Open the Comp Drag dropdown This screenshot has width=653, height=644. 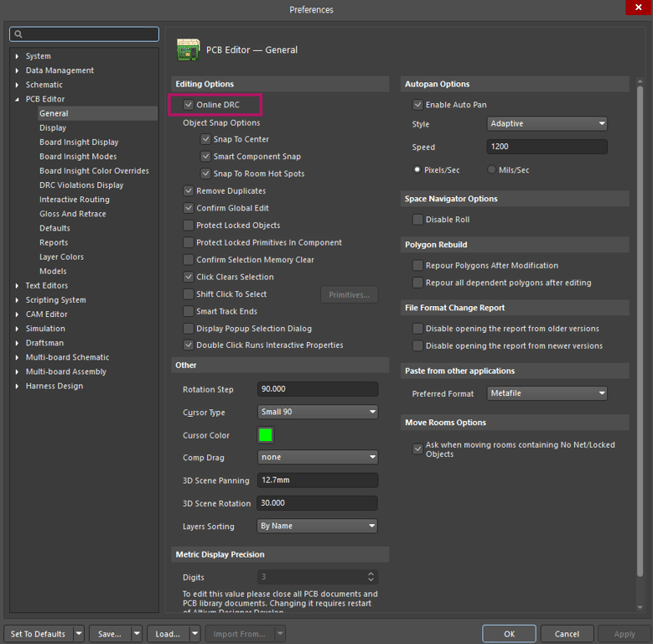(x=318, y=457)
